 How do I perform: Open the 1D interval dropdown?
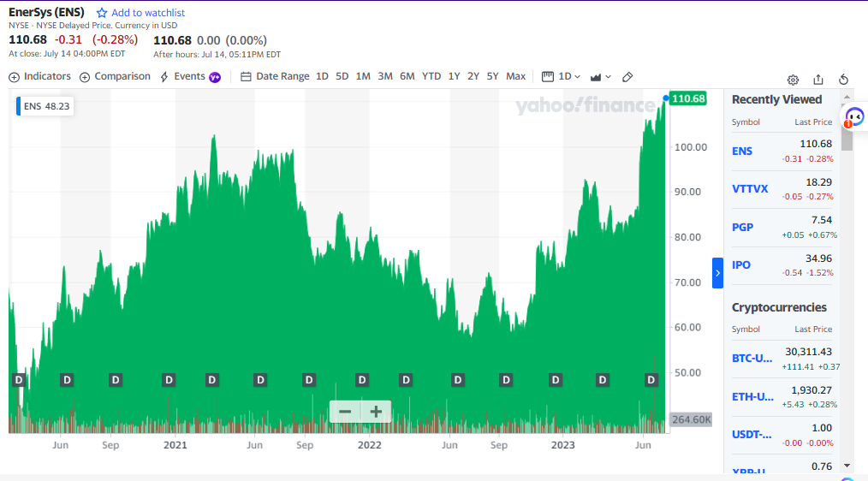(x=562, y=76)
